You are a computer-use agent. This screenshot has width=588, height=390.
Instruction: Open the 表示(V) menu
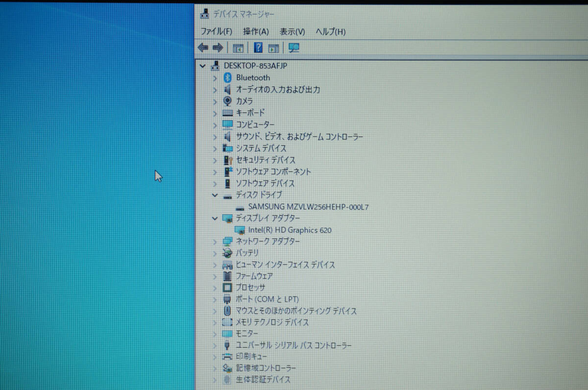click(292, 31)
